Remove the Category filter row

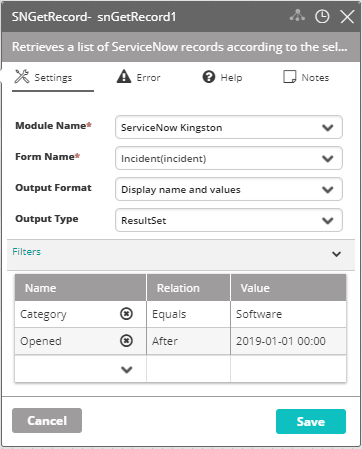click(x=126, y=314)
